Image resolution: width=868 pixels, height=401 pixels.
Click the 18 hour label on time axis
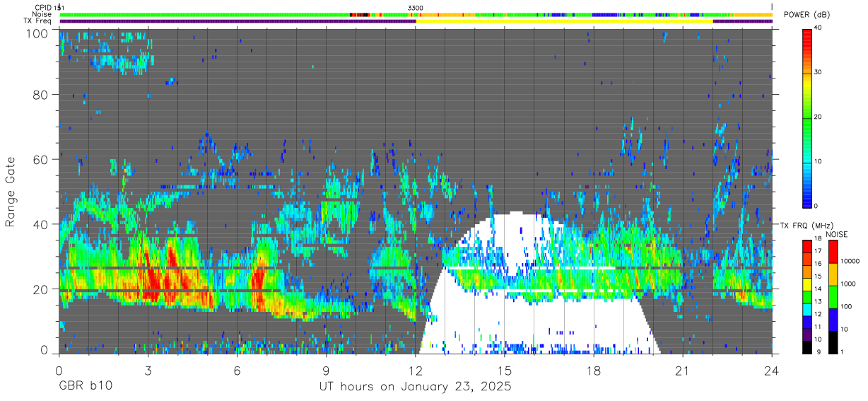coord(594,370)
